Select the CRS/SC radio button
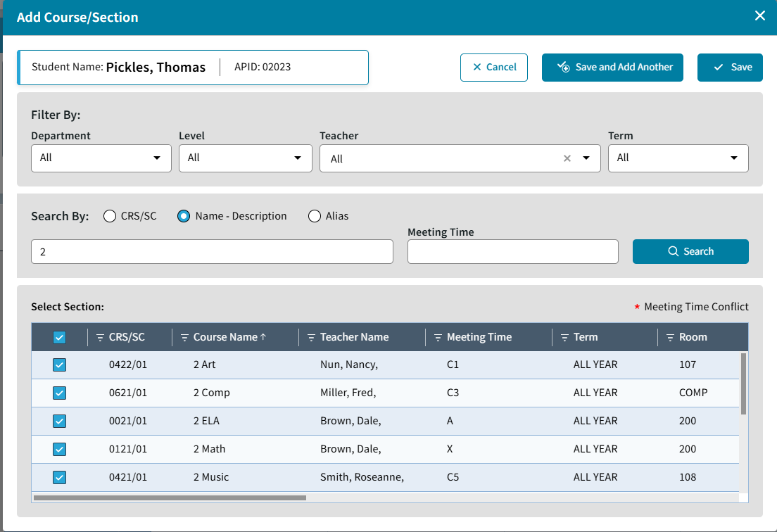The width and height of the screenshot is (777, 532). point(110,216)
